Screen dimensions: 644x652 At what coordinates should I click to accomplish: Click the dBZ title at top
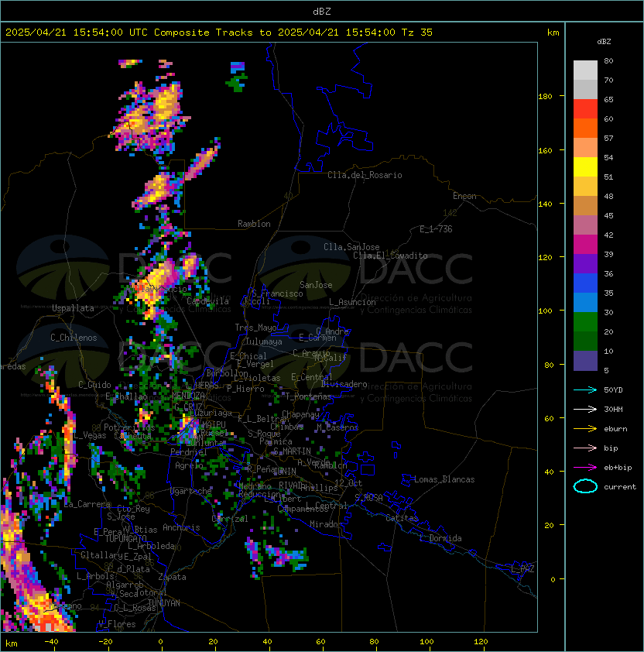tap(322, 12)
